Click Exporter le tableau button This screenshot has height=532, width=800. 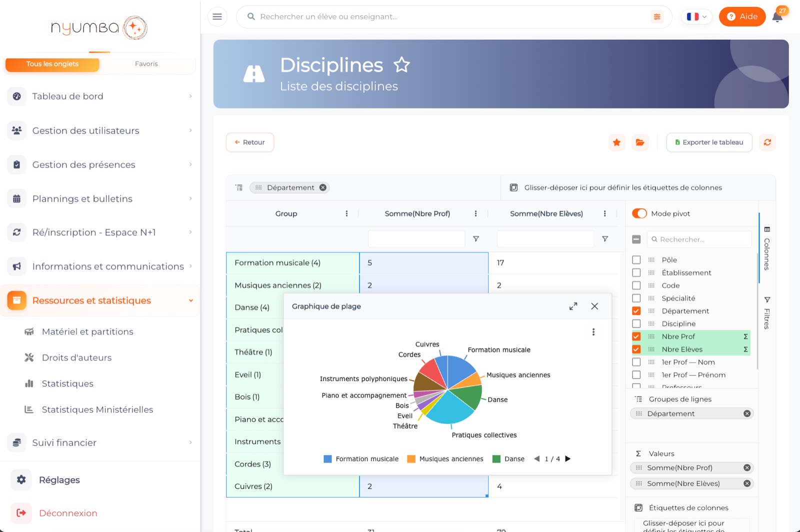coord(709,142)
